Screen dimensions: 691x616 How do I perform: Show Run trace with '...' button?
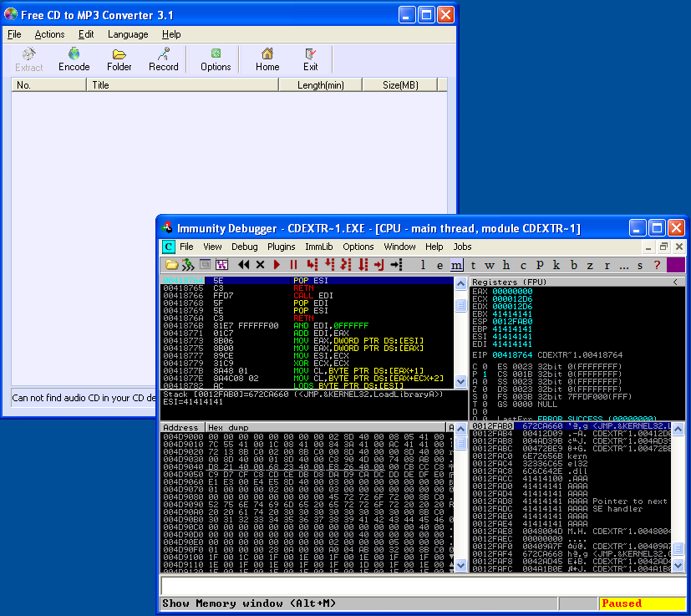tap(623, 265)
